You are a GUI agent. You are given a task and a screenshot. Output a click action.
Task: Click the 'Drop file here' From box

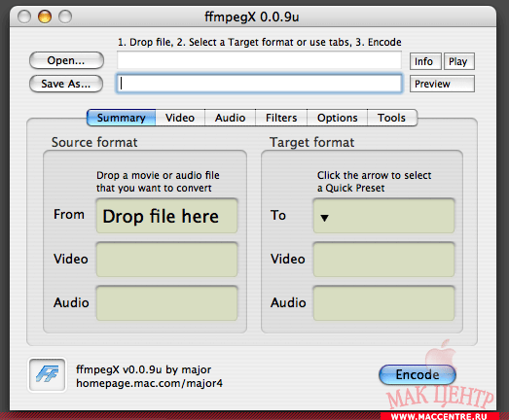coord(166,216)
